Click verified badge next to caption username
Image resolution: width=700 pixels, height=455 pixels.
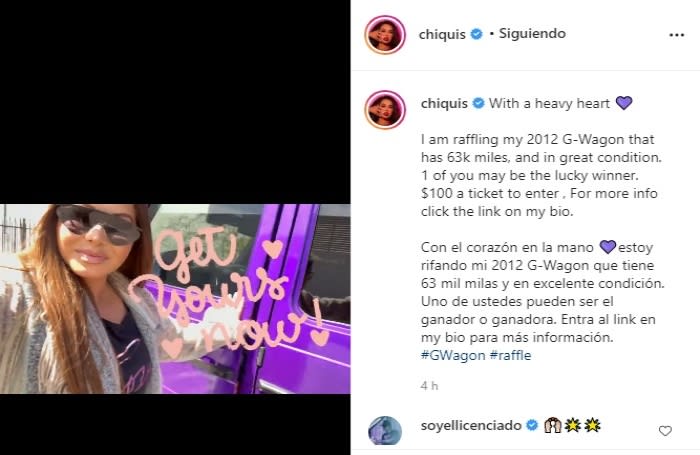click(x=478, y=103)
